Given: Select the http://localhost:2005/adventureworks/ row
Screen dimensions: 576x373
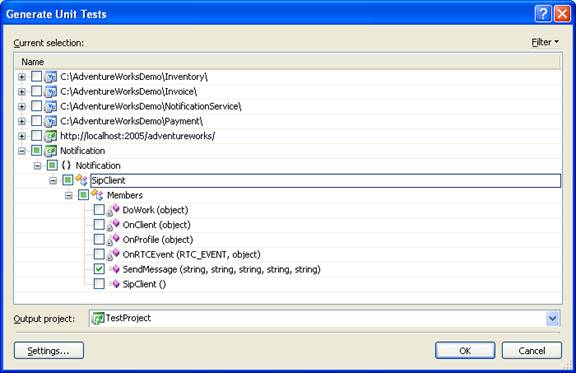Looking at the screenshot, I should (137, 136).
